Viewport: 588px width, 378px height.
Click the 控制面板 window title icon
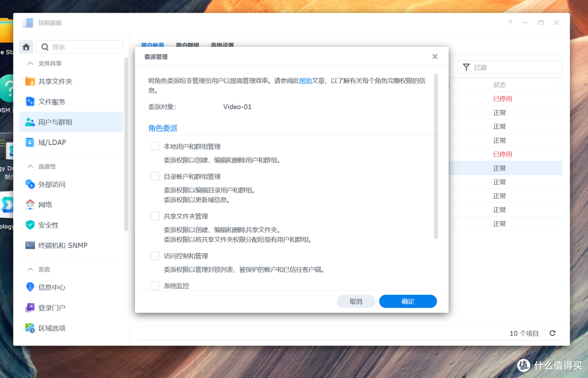click(x=28, y=23)
